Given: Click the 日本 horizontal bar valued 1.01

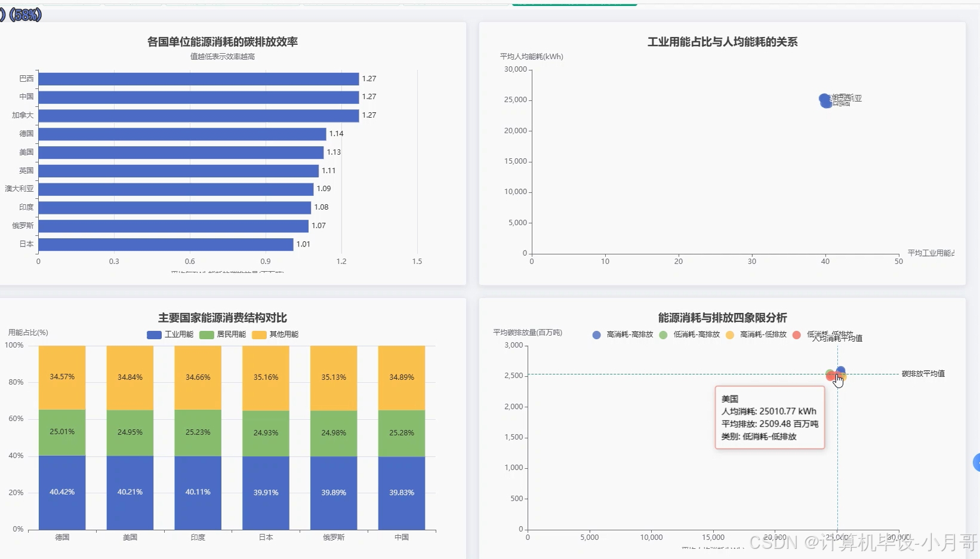Looking at the screenshot, I should [166, 244].
